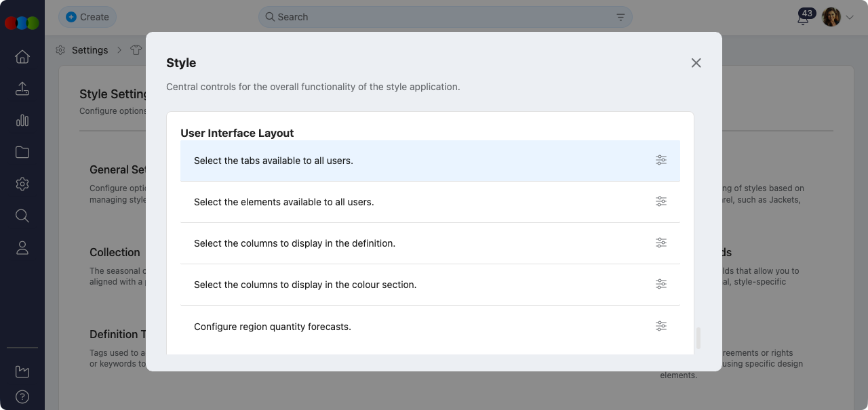The width and height of the screenshot is (868, 410).
Task: Click the Style dialog vertical scrollbar
Action: pyautogui.click(x=698, y=337)
